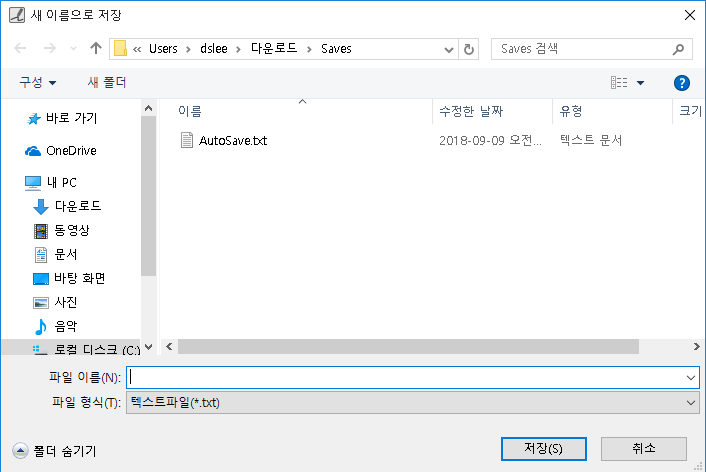Sort files by 수정한 날짜 column
This screenshot has width=706, height=472.
coord(471,111)
